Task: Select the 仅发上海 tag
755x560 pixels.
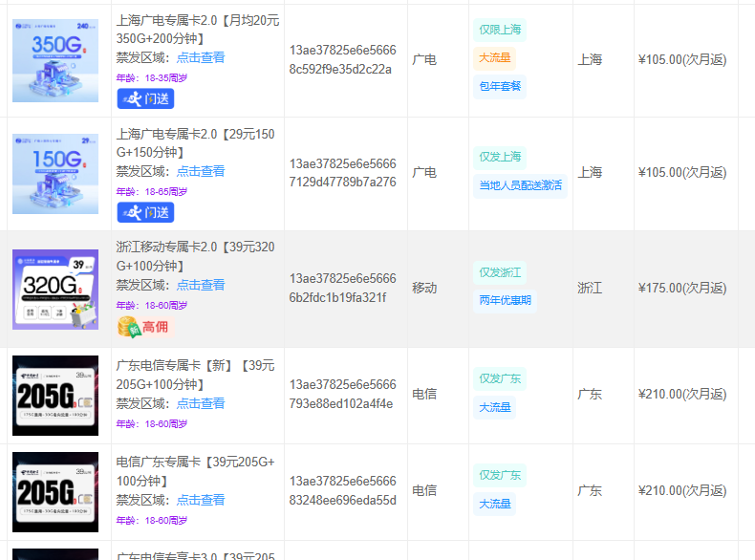Action: point(500,157)
